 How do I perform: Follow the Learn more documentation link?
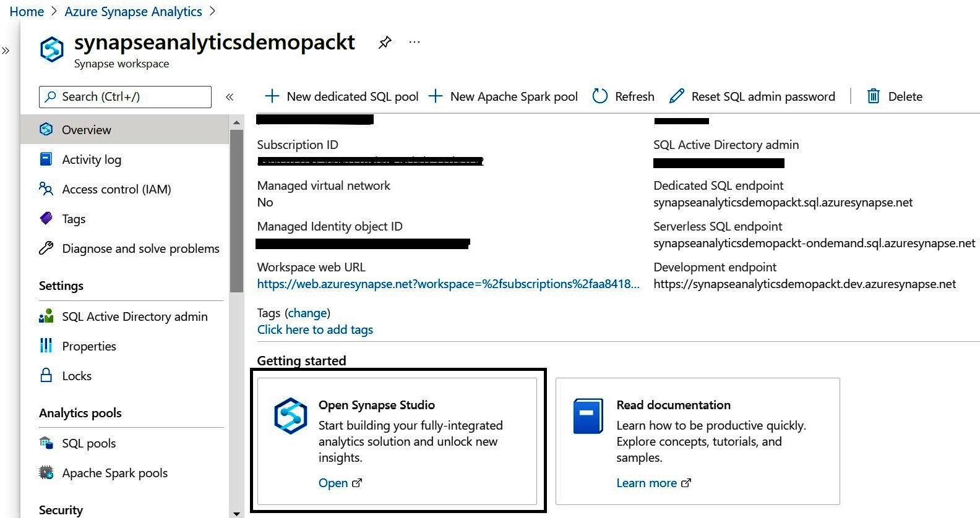tap(647, 483)
